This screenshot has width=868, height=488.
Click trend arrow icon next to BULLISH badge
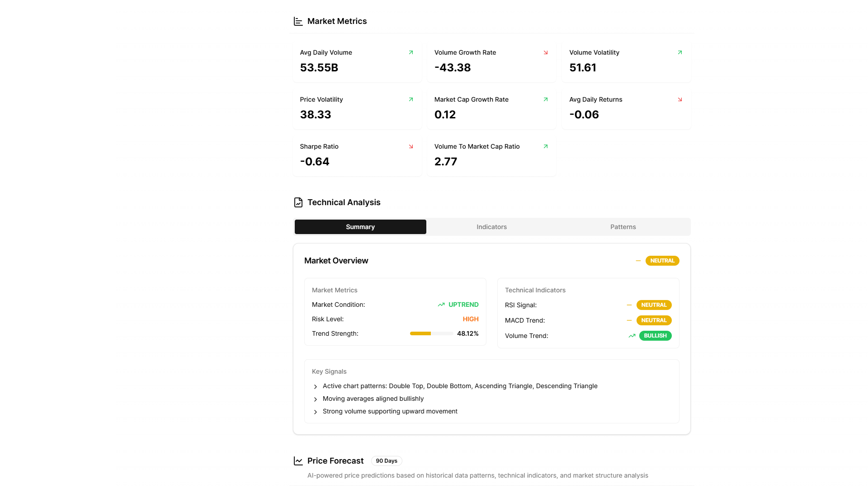[x=632, y=336]
